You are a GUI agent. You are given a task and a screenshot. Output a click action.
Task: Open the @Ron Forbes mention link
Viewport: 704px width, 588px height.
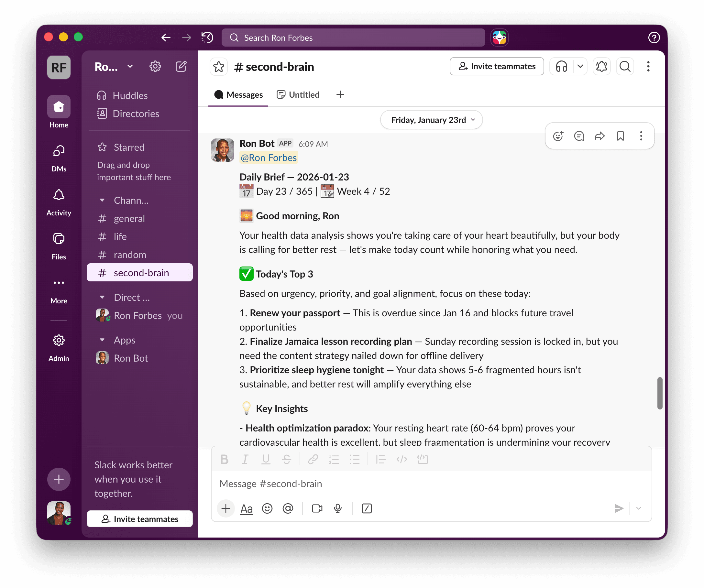click(268, 158)
